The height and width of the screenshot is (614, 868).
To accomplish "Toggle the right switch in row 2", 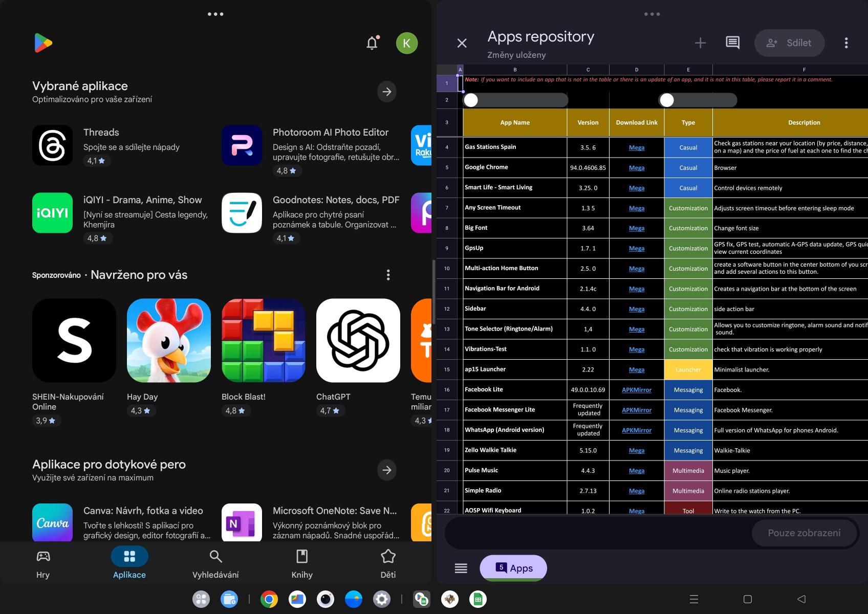I will [667, 100].
